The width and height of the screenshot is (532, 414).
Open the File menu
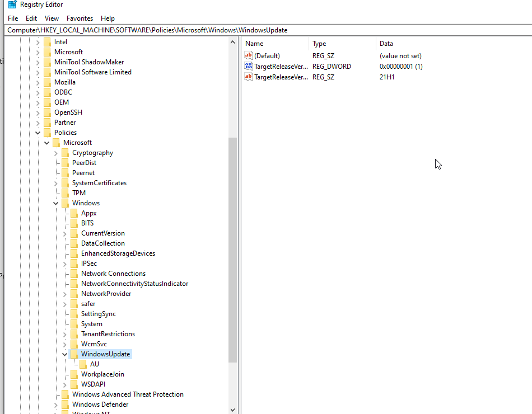coord(13,18)
